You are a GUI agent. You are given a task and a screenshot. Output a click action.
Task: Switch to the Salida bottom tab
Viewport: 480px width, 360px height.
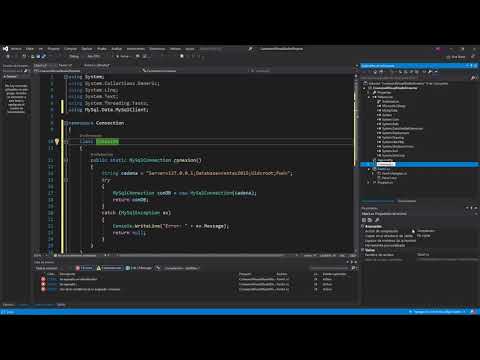(x=61, y=305)
